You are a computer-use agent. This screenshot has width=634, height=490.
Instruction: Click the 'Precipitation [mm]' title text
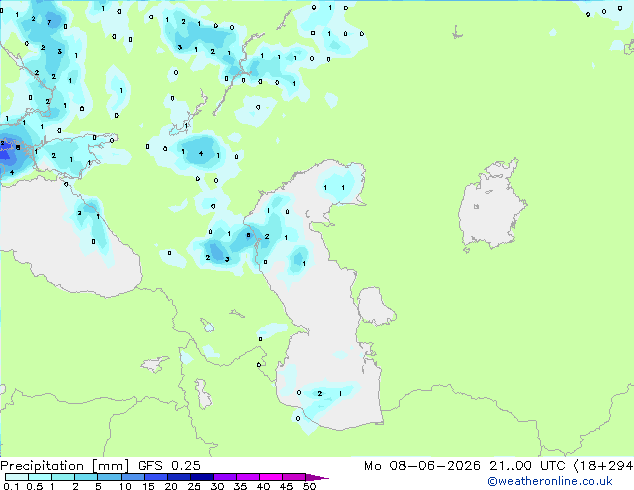(64, 466)
